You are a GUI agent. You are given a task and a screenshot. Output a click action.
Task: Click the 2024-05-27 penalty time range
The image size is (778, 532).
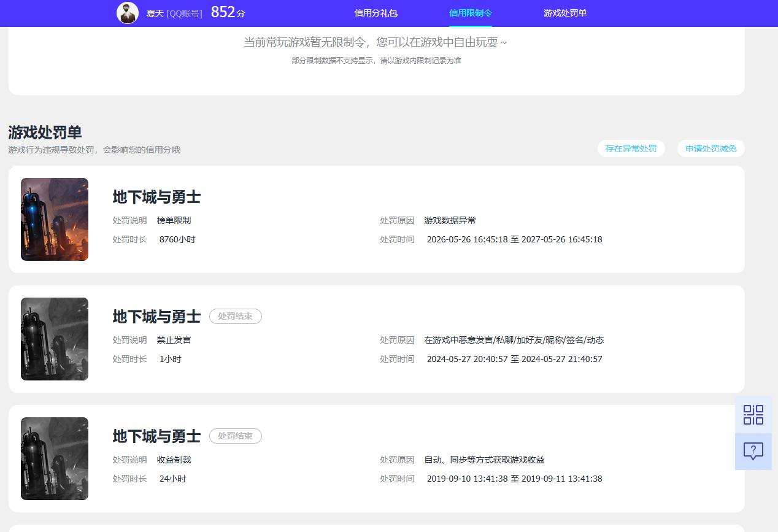click(x=514, y=359)
